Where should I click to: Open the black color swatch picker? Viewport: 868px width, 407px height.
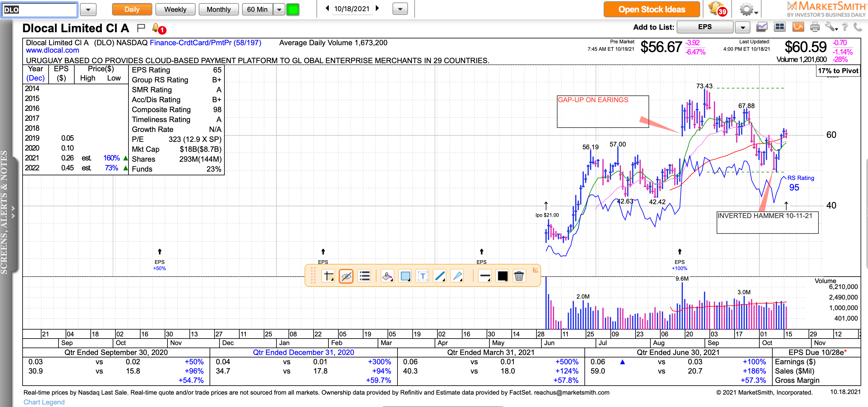pyautogui.click(x=502, y=276)
